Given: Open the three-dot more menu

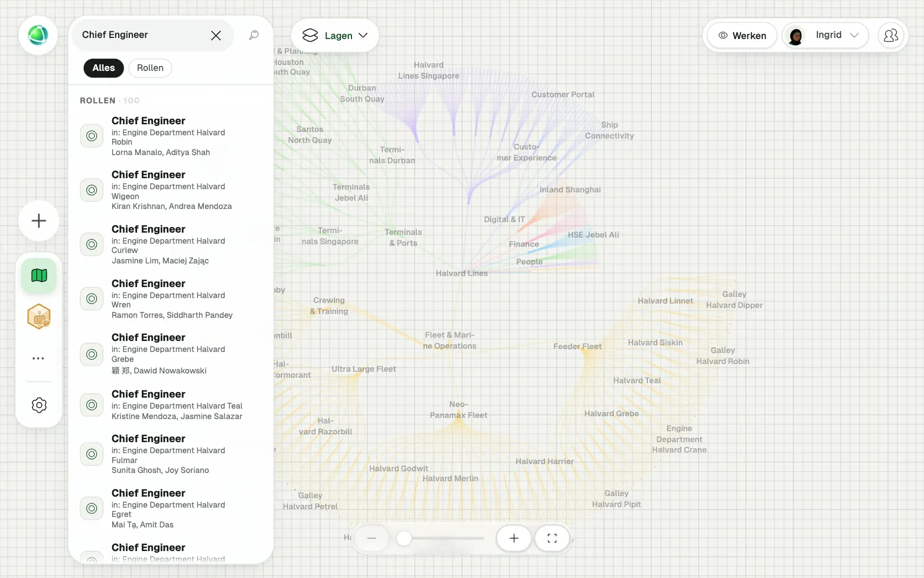Looking at the screenshot, I should tap(38, 359).
